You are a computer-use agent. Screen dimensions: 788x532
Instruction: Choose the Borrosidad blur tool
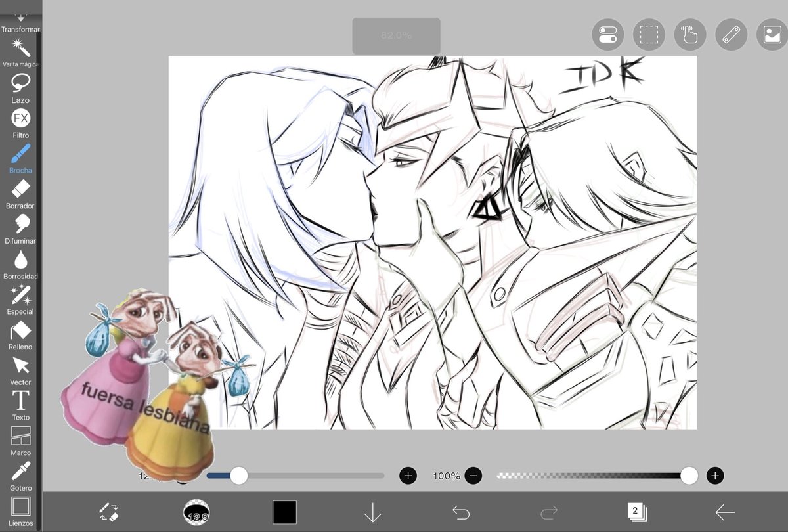click(20, 264)
